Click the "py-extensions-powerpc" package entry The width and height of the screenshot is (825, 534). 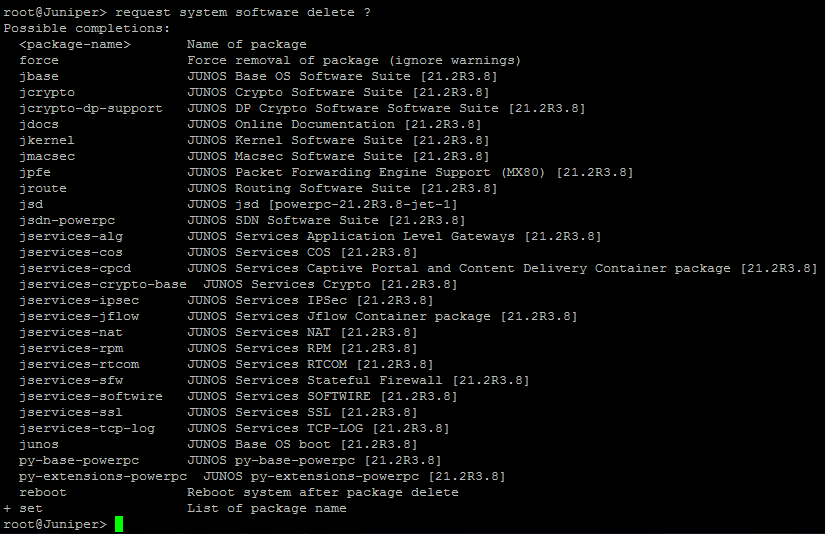click(x=103, y=476)
